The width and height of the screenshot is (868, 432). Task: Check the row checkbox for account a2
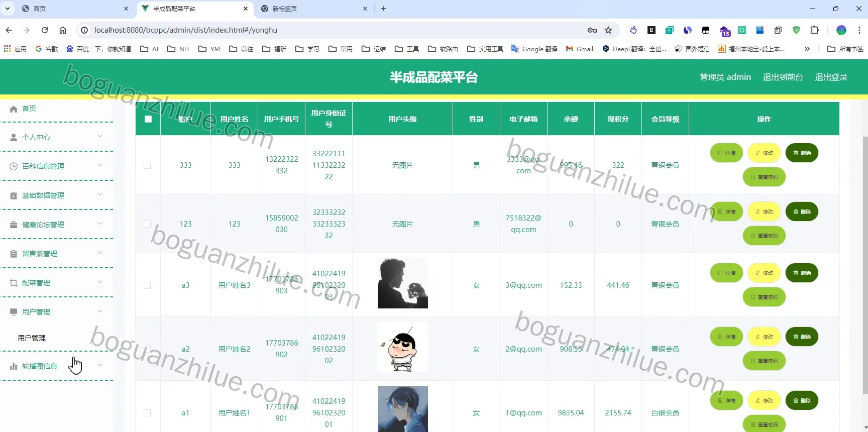click(x=147, y=349)
